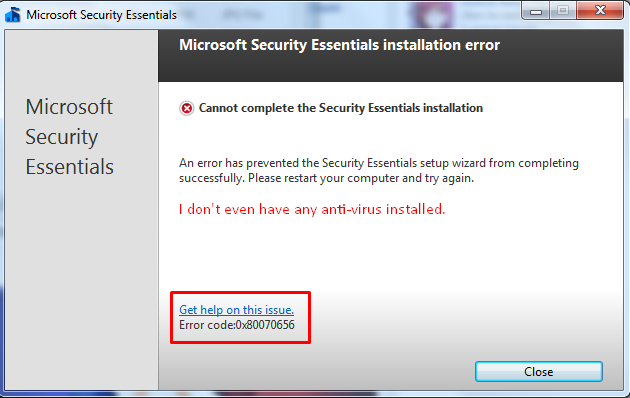Click the installation error heading in dark banner
This screenshot has height=398, width=630.
pos(340,45)
